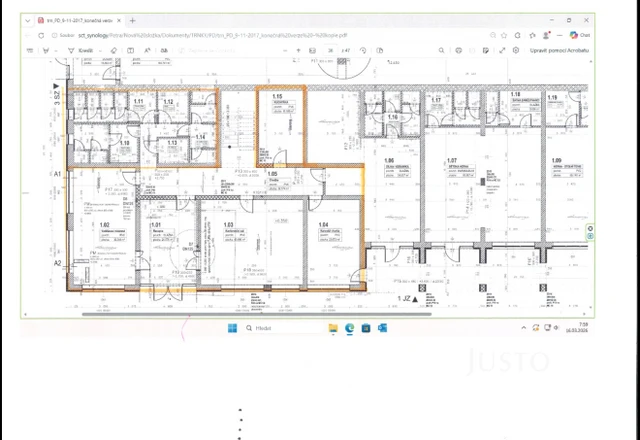Click room label 1.15 in floor plan
Viewport: 640px width, 440px height.
tap(277, 97)
